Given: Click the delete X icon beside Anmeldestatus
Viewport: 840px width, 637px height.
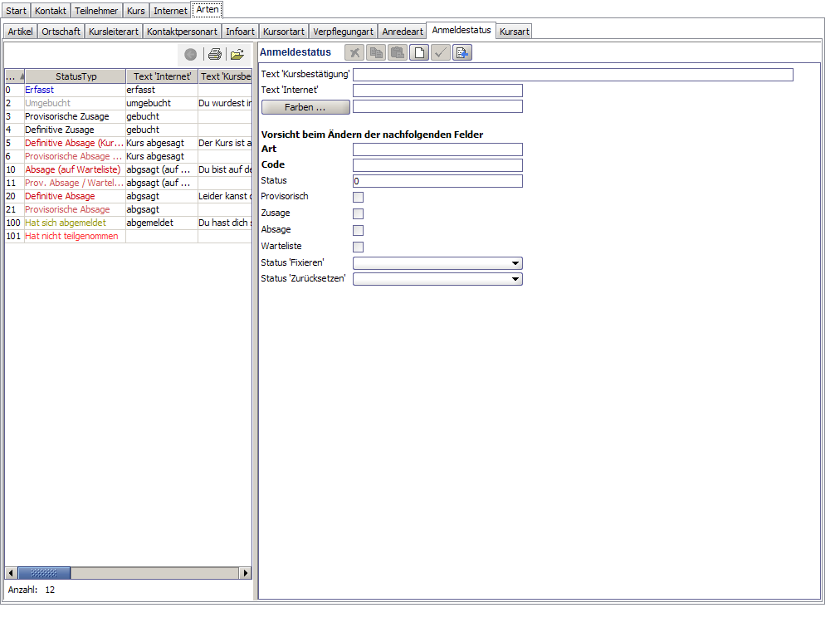Looking at the screenshot, I should (x=354, y=52).
